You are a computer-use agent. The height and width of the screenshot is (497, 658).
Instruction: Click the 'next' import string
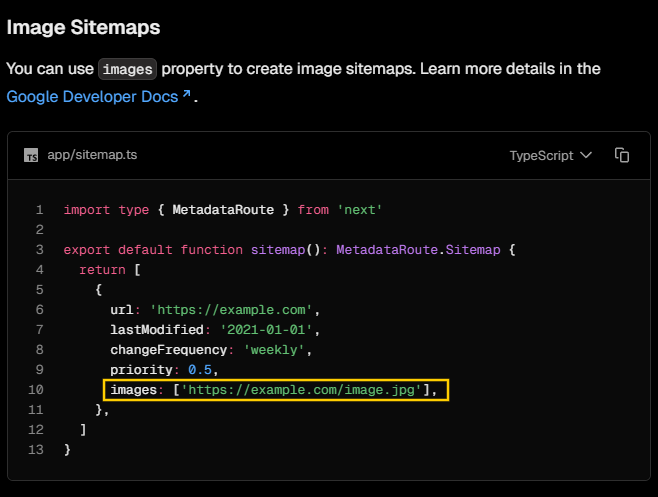click(360, 209)
